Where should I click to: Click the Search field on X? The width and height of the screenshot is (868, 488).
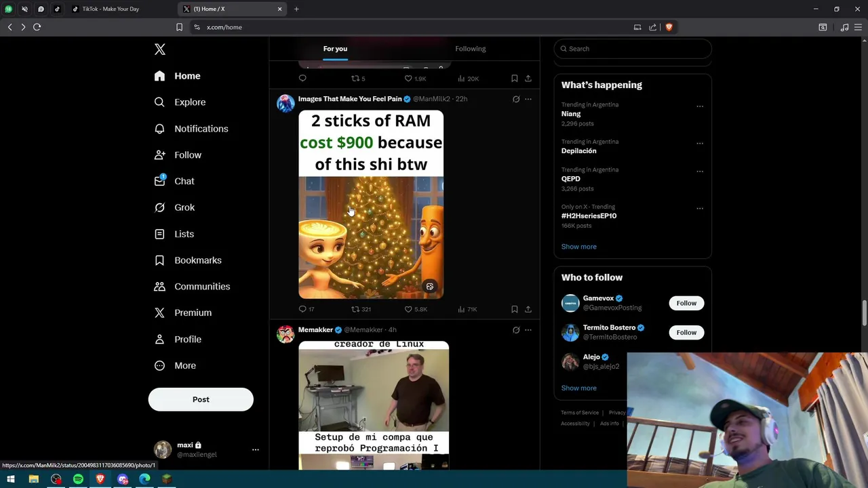point(633,49)
